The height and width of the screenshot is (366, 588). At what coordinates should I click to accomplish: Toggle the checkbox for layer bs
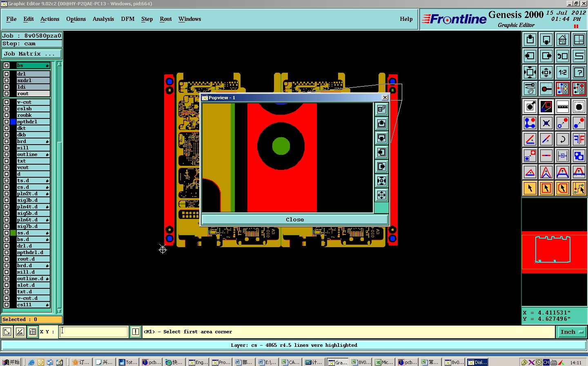(x=7, y=65)
